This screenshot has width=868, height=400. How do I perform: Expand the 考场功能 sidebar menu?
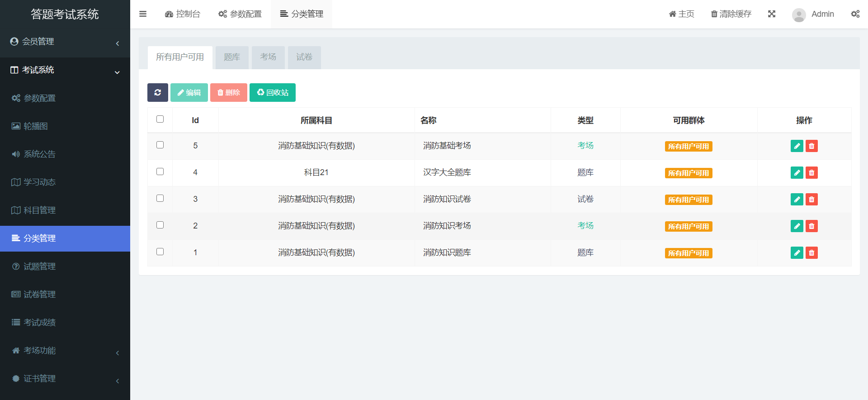(x=65, y=351)
